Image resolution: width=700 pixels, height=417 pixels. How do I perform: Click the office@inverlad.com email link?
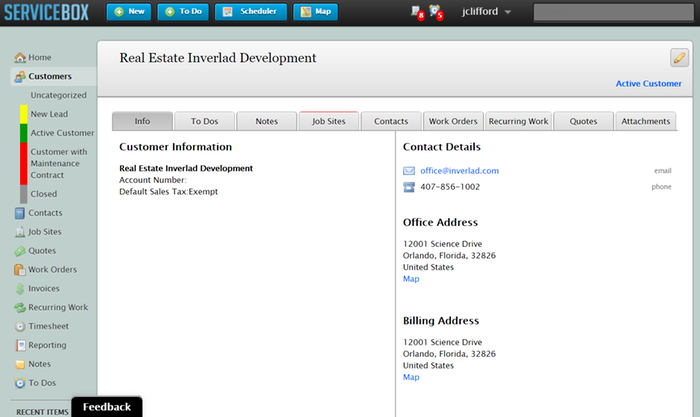(459, 171)
